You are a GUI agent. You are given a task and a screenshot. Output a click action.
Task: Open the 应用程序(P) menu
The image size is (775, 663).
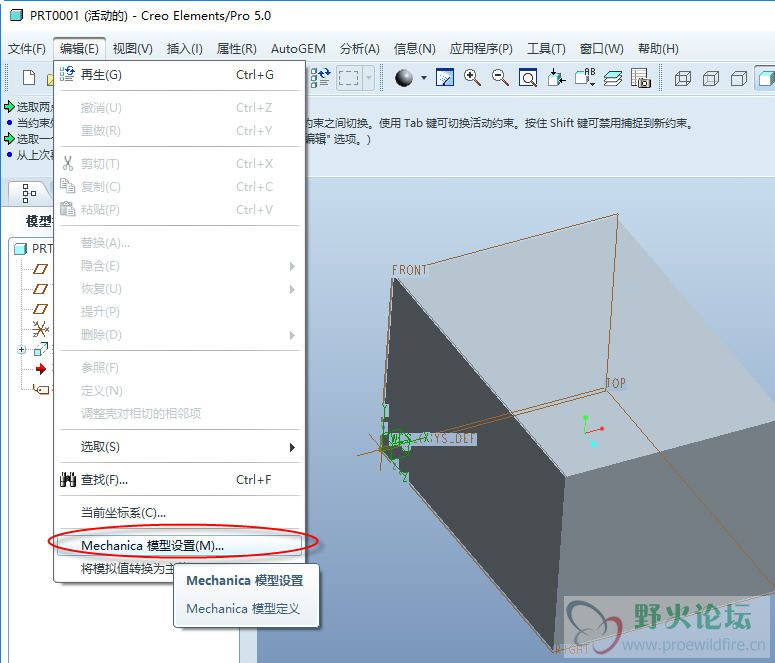[481, 49]
